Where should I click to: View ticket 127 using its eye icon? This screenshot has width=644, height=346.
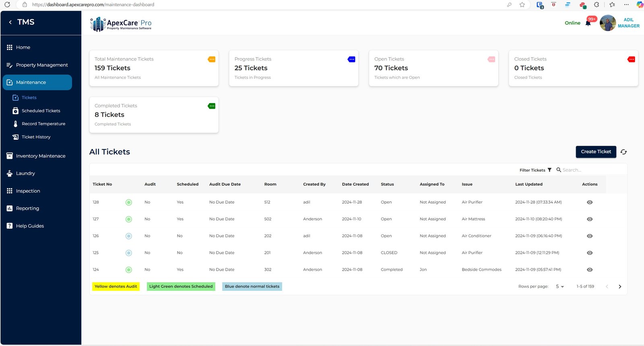coord(590,219)
